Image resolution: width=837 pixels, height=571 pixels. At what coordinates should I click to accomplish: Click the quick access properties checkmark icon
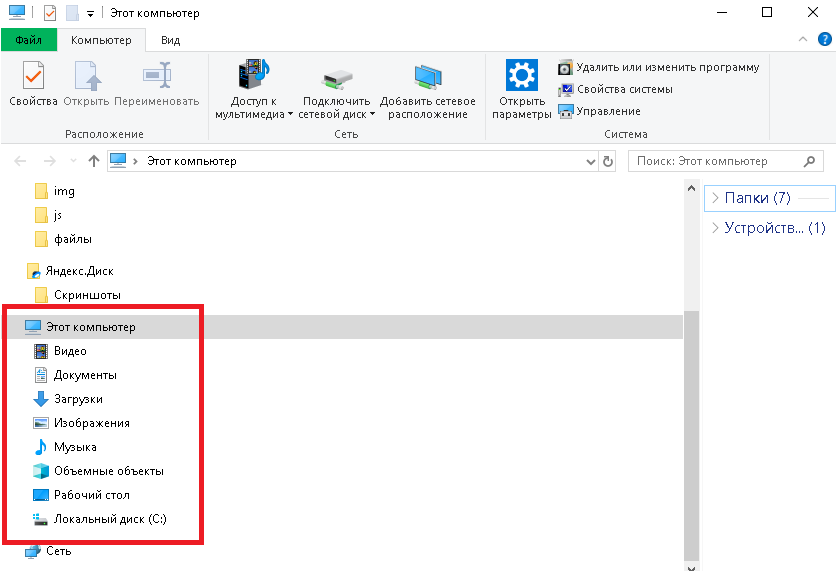(50, 12)
